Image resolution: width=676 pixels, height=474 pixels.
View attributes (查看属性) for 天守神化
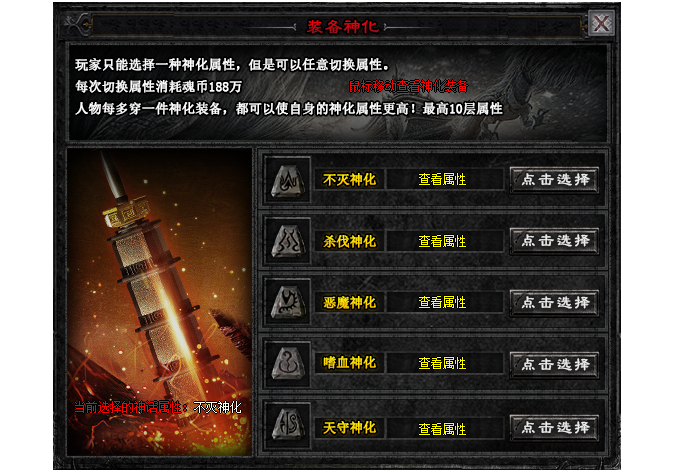click(442, 429)
